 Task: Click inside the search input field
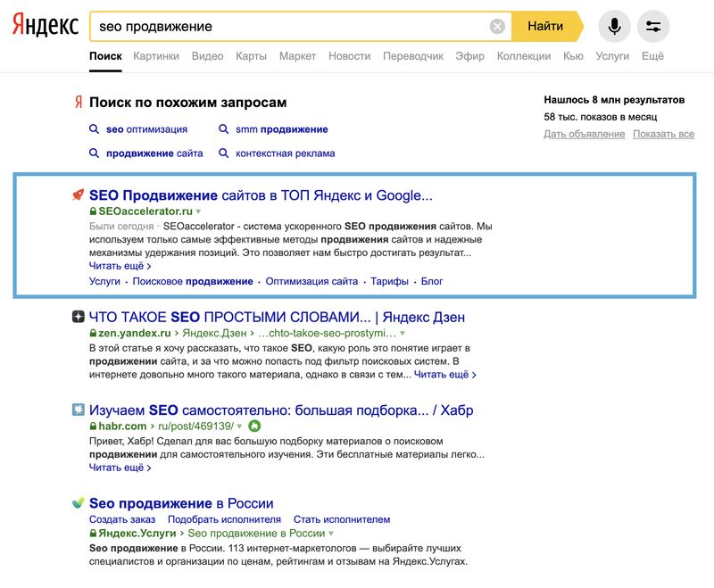(x=268, y=25)
